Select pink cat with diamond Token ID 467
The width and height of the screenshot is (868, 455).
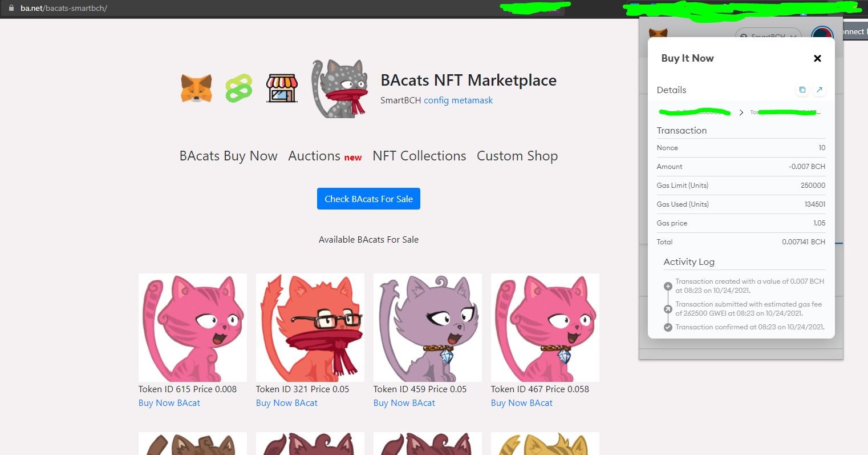[x=545, y=328]
